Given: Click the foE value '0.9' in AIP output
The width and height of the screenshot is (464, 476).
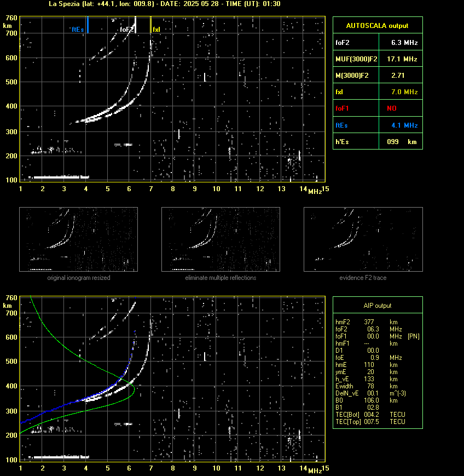Looking at the screenshot, I should tap(374, 358).
